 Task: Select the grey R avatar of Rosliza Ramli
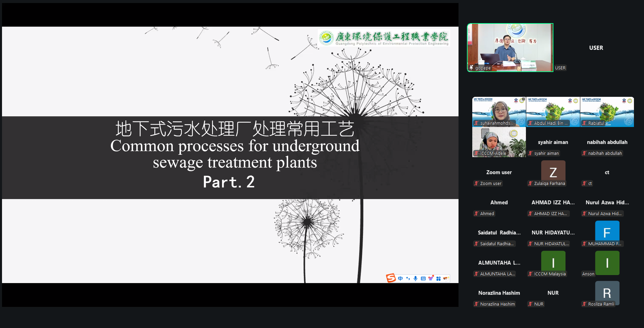tap(607, 292)
